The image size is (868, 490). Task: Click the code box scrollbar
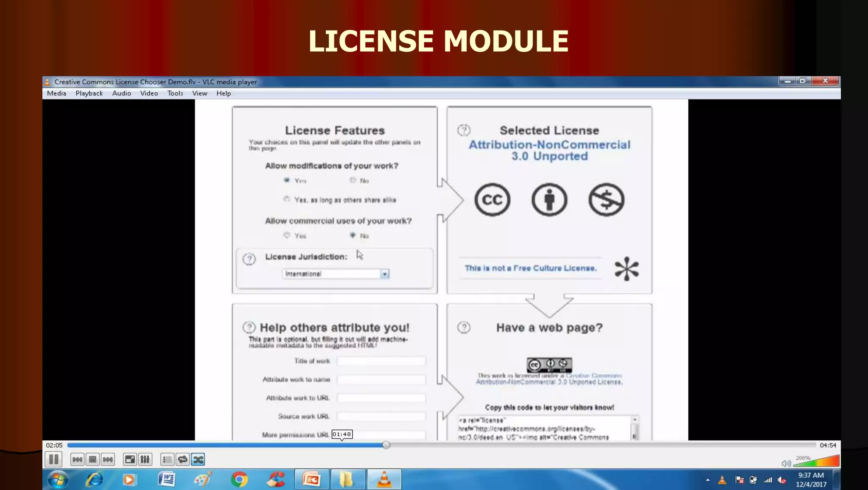[634, 428]
